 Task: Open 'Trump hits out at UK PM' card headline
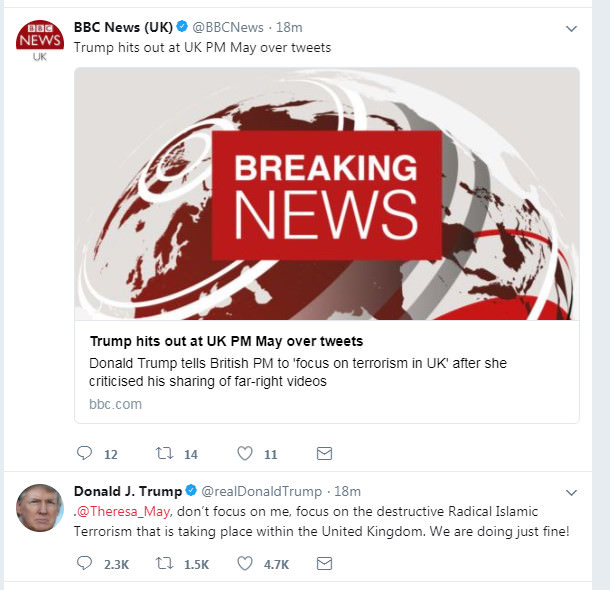(x=226, y=341)
